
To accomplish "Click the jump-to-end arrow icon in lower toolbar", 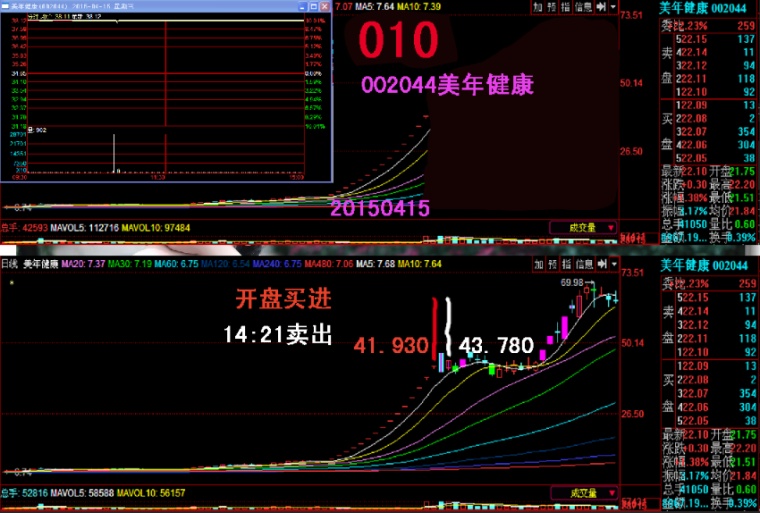I will coord(602,264).
